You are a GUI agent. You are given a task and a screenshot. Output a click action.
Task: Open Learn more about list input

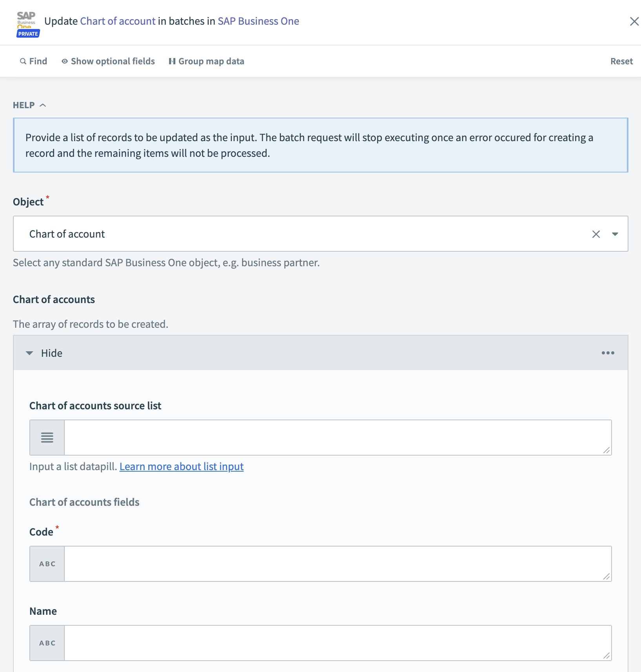point(182,467)
